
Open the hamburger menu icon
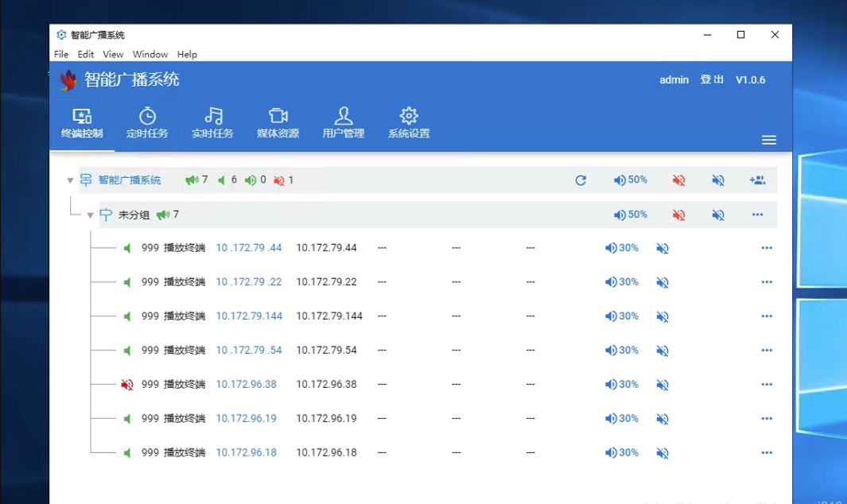pos(769,140)
